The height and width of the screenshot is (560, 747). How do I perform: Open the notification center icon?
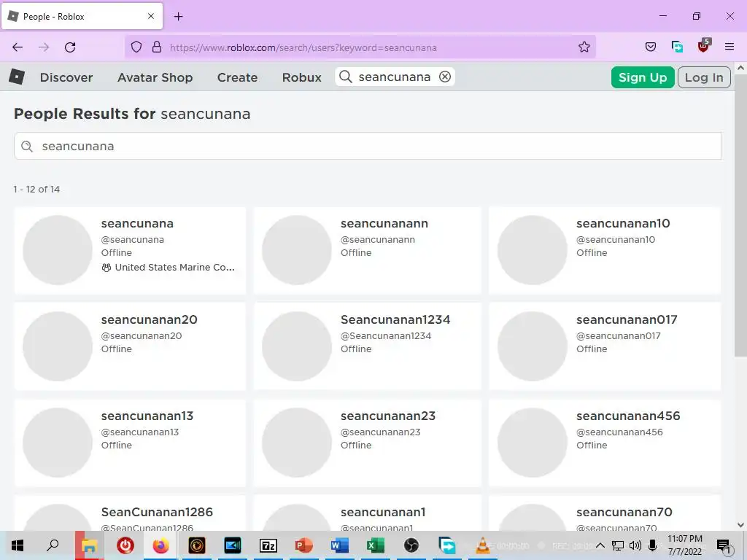coord(724,545)
